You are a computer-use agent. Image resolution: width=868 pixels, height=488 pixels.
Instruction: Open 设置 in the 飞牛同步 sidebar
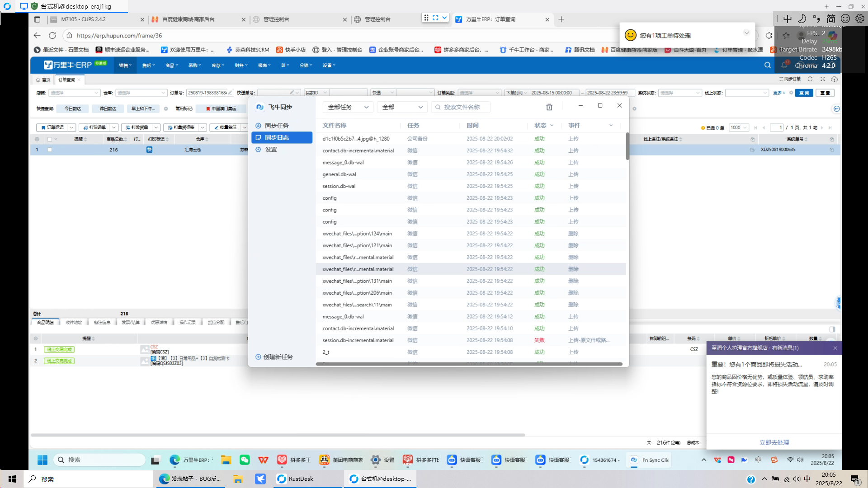(x=271, y=150)
